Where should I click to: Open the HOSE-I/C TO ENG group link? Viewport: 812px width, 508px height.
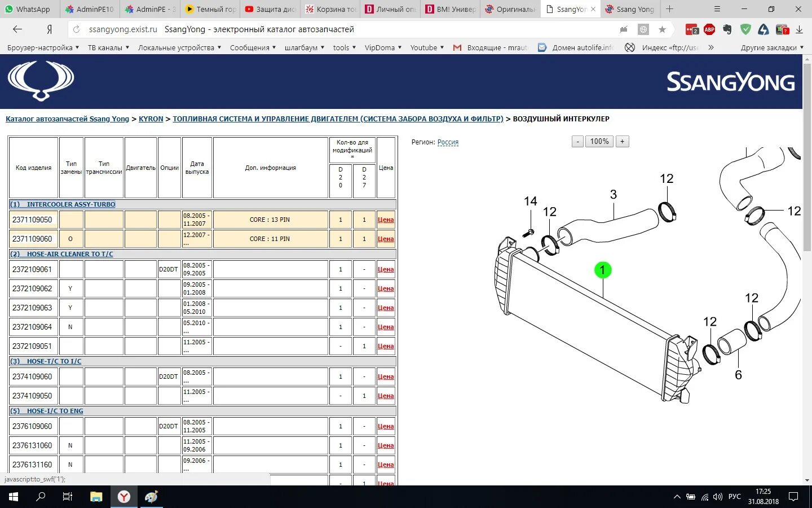pyautogui.click(x=47, y=411)
